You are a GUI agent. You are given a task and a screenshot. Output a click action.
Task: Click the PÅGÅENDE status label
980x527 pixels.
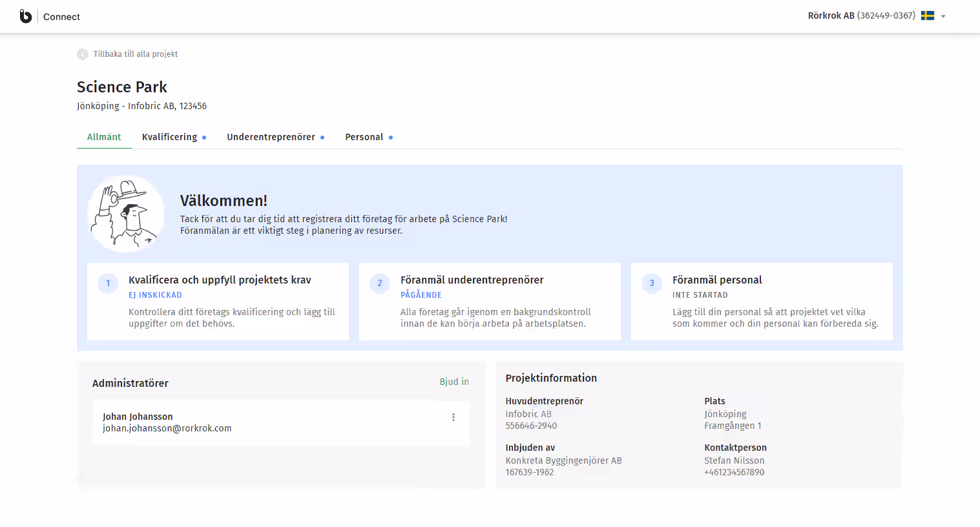coord(421,295)
